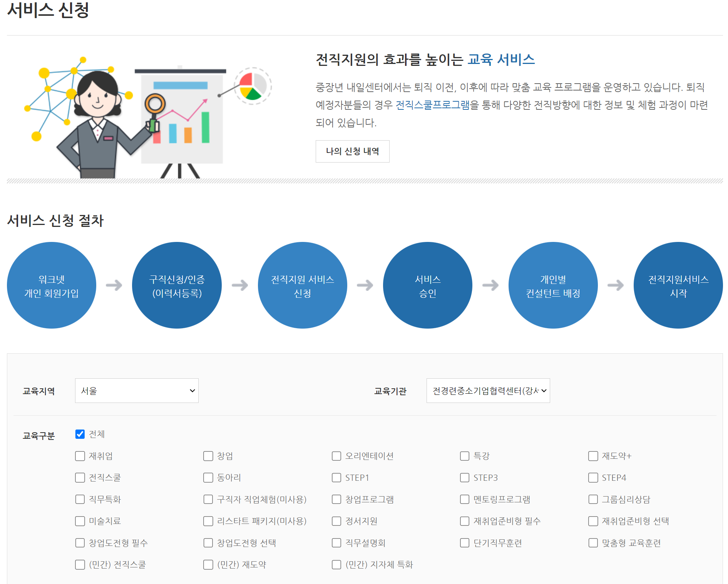Enable the 창업 education filter
Screen dimensions: 728x584
click(208, 456)
